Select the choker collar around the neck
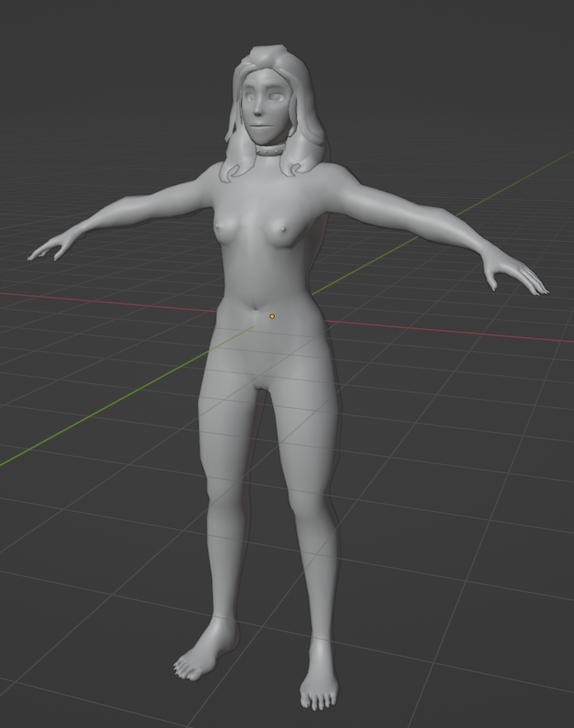 [270, 149]
